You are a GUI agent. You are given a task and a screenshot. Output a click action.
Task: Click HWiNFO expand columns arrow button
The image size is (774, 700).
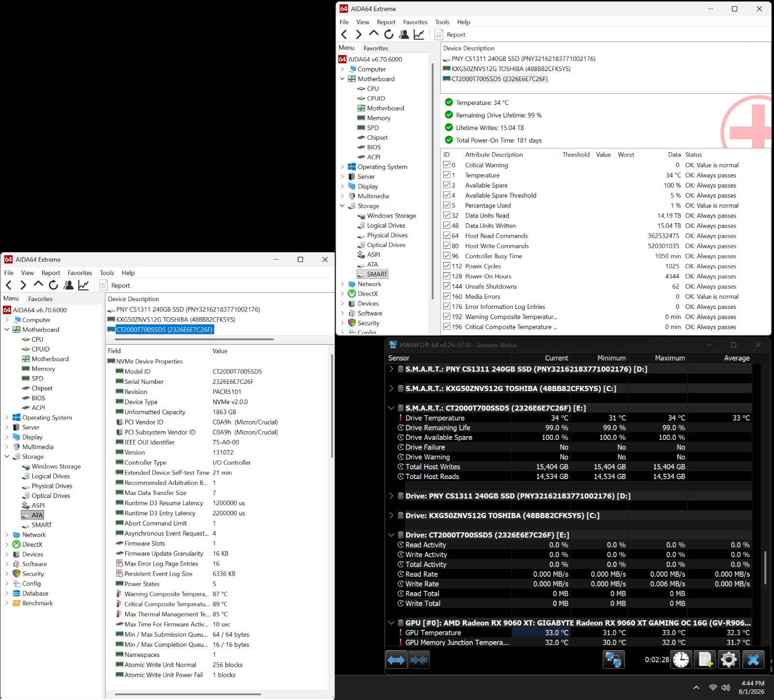click(x=396, y=660)
